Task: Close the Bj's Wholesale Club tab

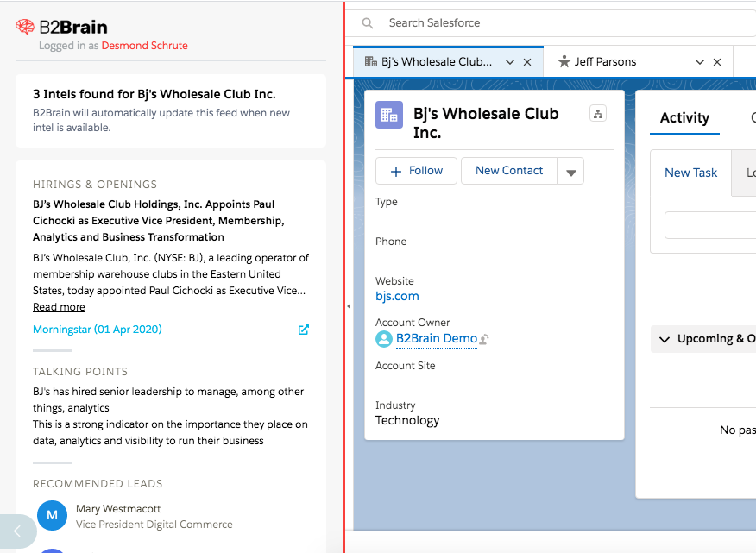Action: tap(527, 62)
